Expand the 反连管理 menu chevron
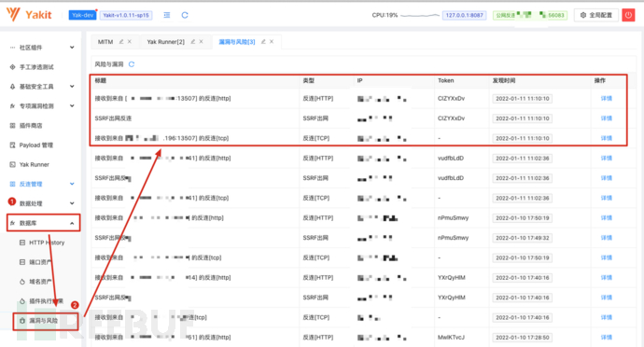The image size is (644, 347). tap(72, 184)
